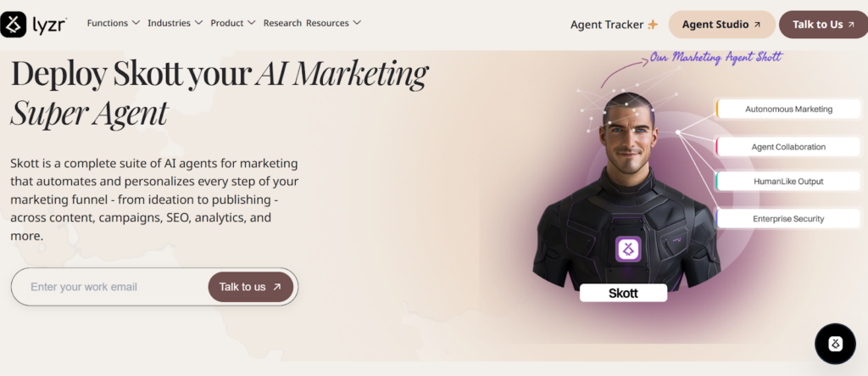Show the Resources dropdown
Image resolution: width=868 pixels, height=376 pixels.
point(333,23)
